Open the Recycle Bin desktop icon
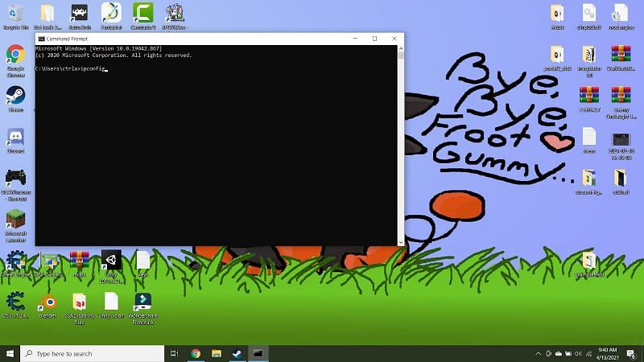644x362 pixels. (15, 13)
